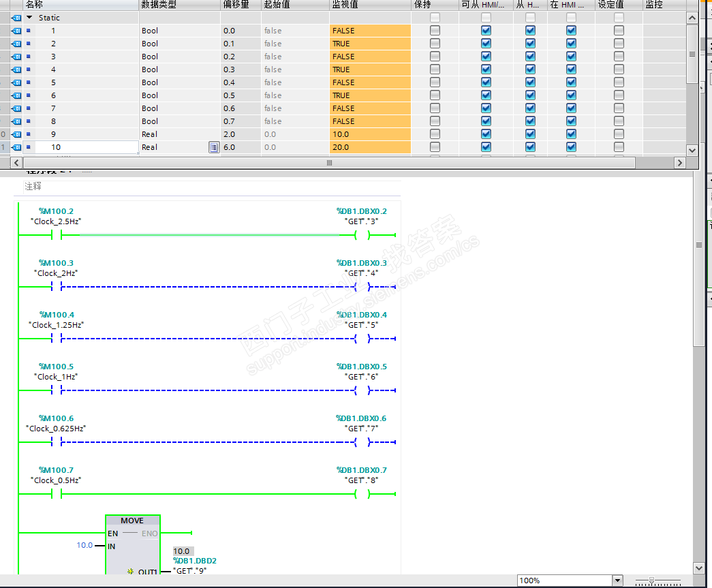Adjust the zoom slider handle

651,581
